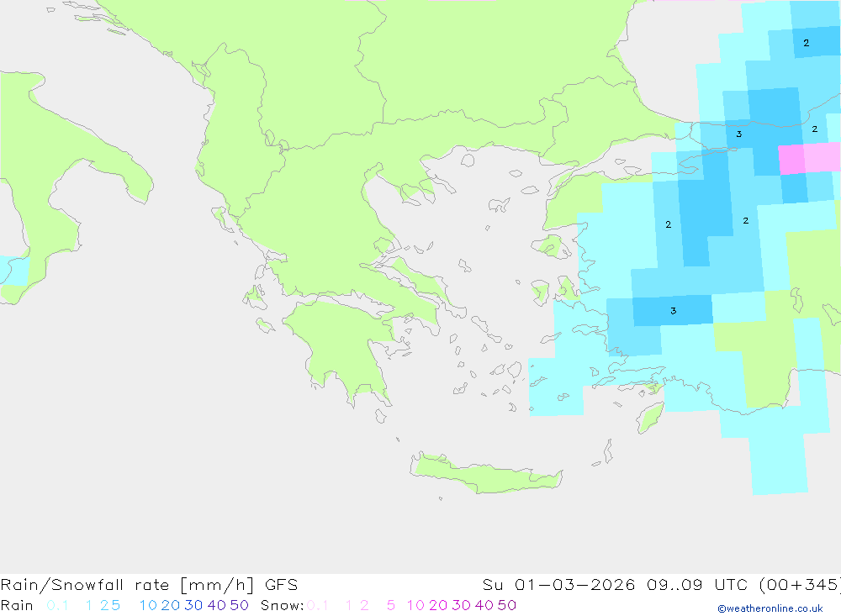Click the '(00+345)' forecast offset text
Image resolution: width=841 pixels, height=616 pixels.
click(801, 585)
